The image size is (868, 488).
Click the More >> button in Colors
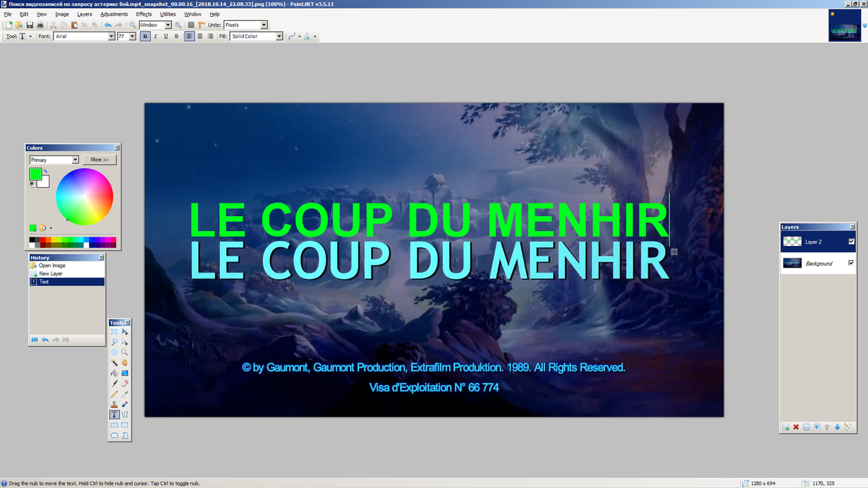[100, 160]
